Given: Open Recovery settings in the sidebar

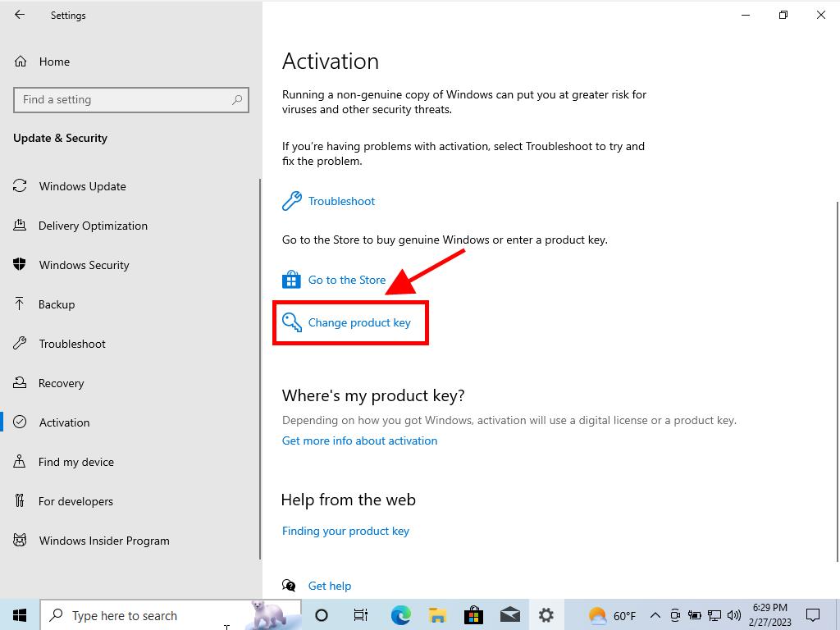Looking at the screenshot, I should (61, 383).
